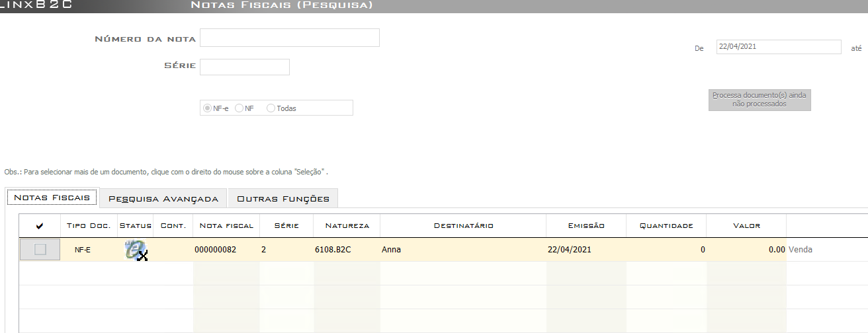868x333 pixels.
Task: Choose the Todas radio option
Action: 271,108
